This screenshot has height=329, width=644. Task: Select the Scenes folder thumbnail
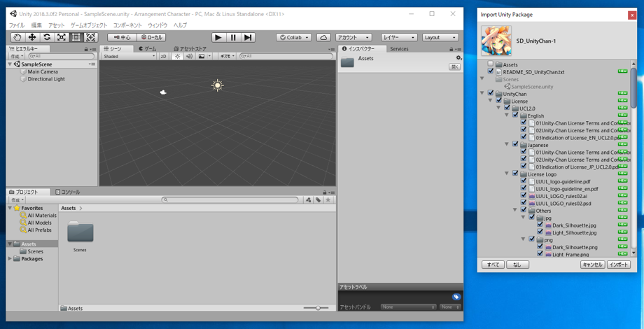click(80, 232)
